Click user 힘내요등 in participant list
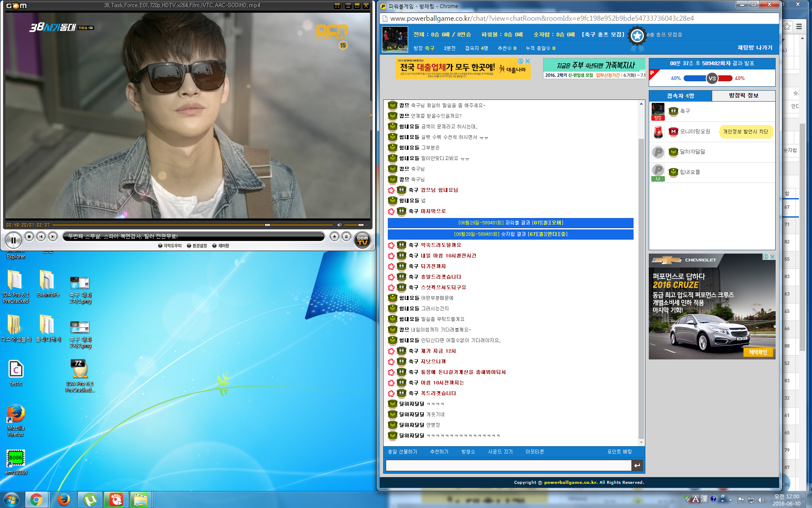This screenshot has width=812, height=508. point(690,172)
